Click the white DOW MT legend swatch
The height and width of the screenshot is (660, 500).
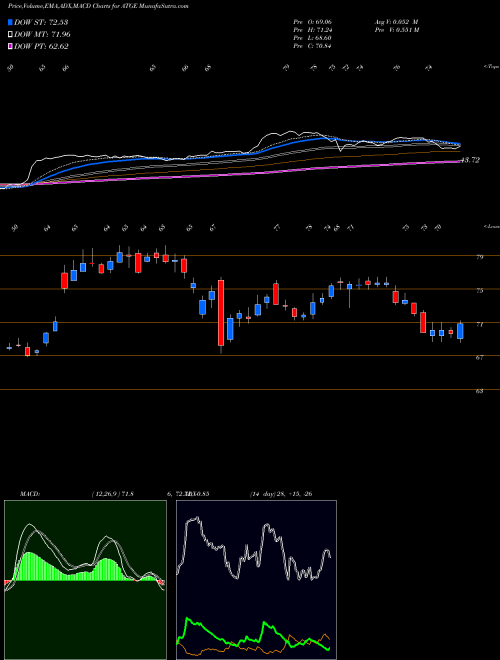click(x=10, y=35)
